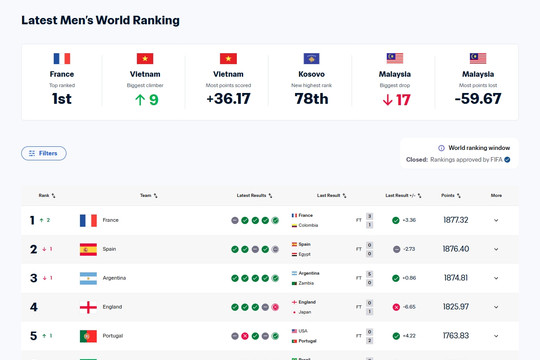The image size is (540, 360).
Task: Click green win icon beside +4.22
Action: tap(396, 336)
